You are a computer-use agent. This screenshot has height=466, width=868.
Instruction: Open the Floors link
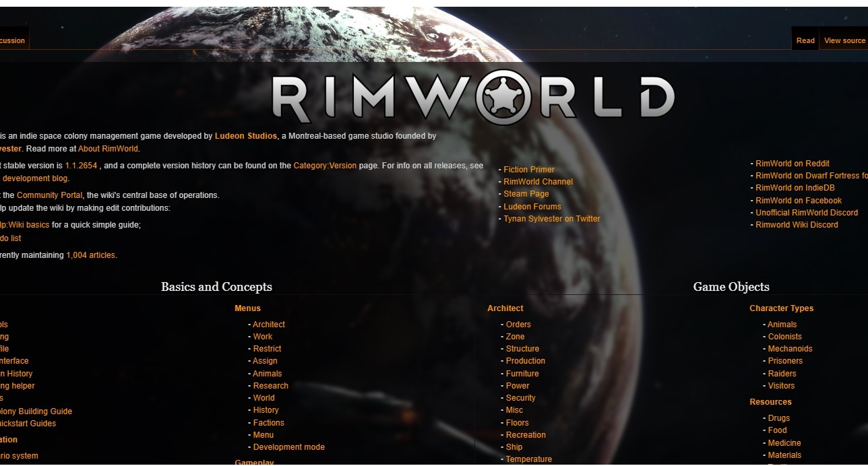(518, 423)
